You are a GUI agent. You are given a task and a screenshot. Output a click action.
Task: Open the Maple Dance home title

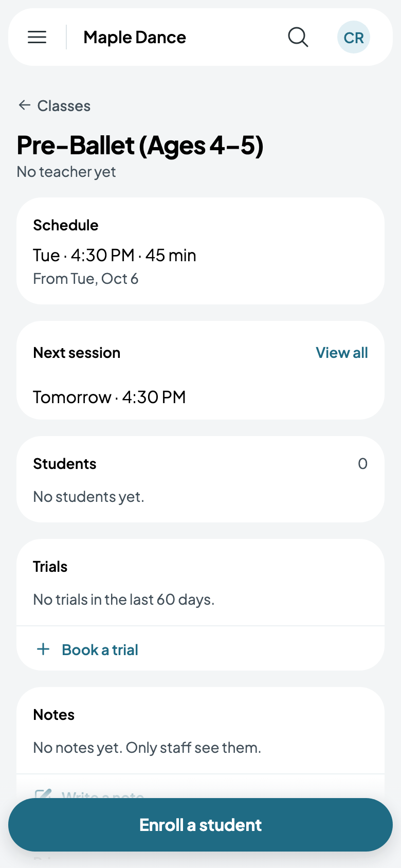tap(135, 37)
